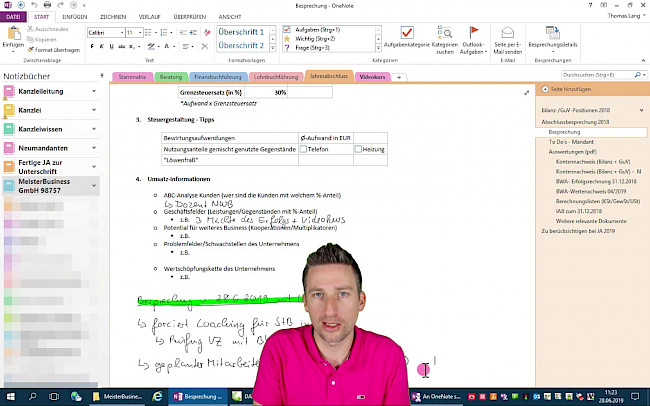
Task: Collapse the MeisterBusiness GmbH notebook
Action: tap(94, 185)
